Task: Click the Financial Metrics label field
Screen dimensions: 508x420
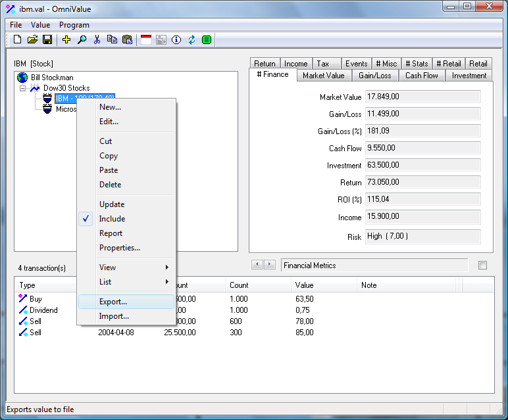Action: pos(374,266)
